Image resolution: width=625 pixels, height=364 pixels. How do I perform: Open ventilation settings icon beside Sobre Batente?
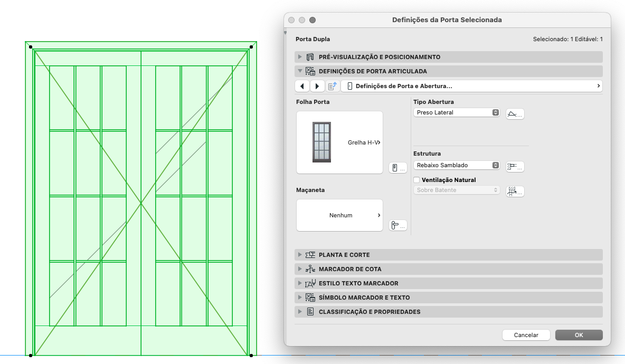[x=515, y=191]
